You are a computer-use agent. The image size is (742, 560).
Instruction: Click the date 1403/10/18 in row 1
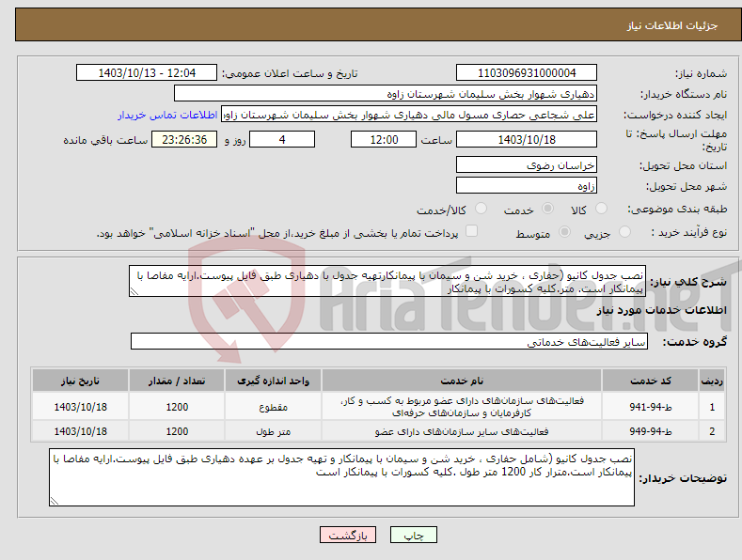pos(80,407)
